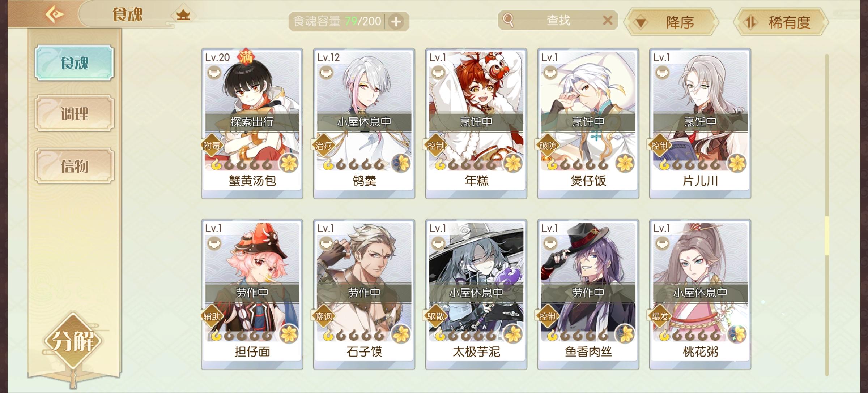The width and height of the screenshot is (868, 393).
Task: Open the 桃花粥 character card
Action: click(x=700, y=294)
